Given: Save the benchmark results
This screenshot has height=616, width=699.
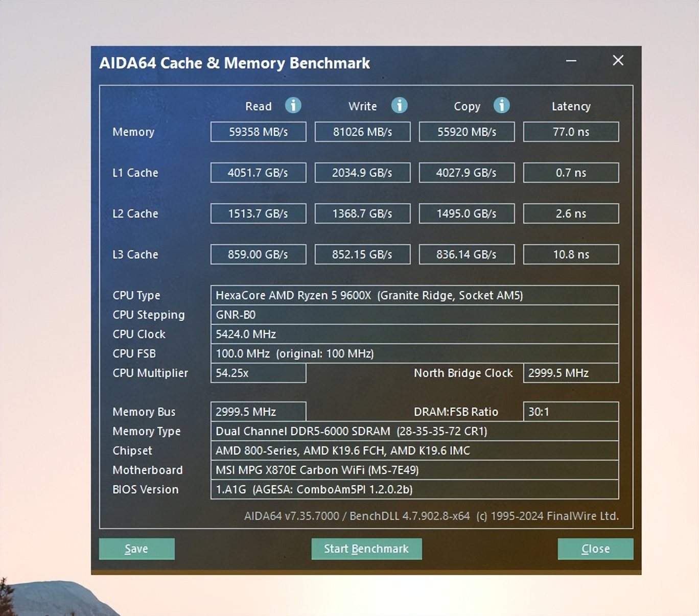Looking at the screenshot, I should coord(137,549).
